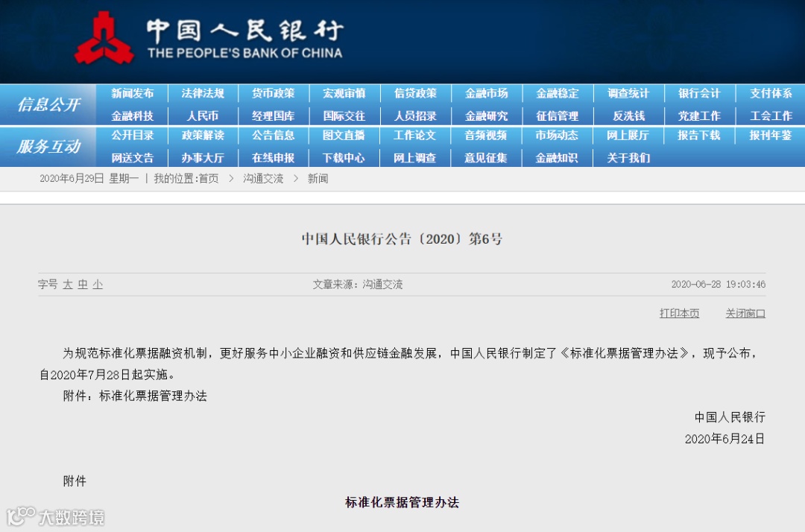Viewport: 805px width, 532px height.
Task: Open 市场动态 link
Action: pyautogui.click(x=557, y=136)
